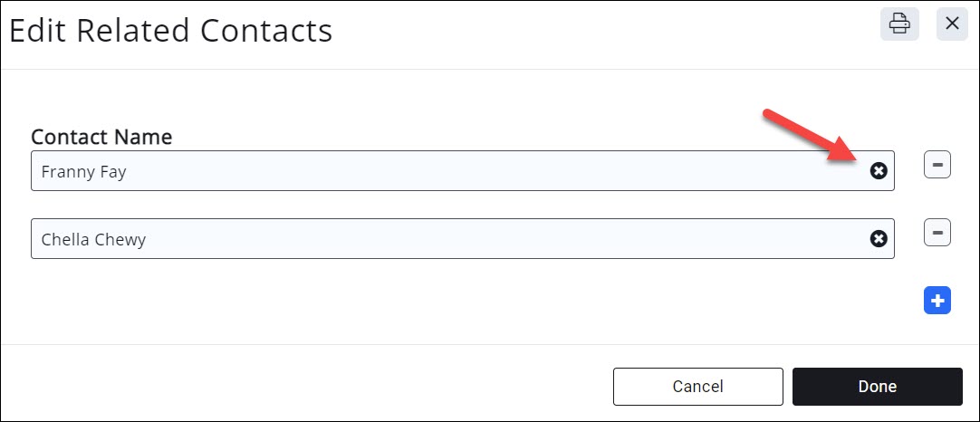Remove the Chella Chewy row with minus button
Viewport: 980px width, 422px height.
click(x=937, y=233)
